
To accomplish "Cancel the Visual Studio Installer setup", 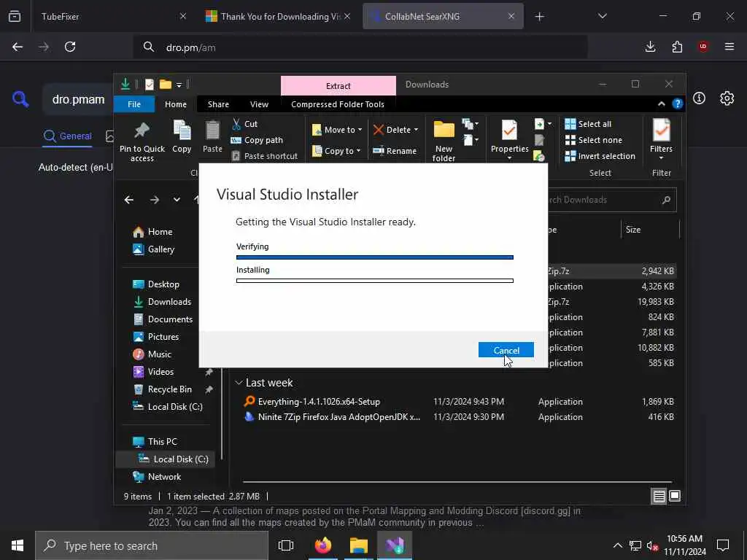I will 506,350.
